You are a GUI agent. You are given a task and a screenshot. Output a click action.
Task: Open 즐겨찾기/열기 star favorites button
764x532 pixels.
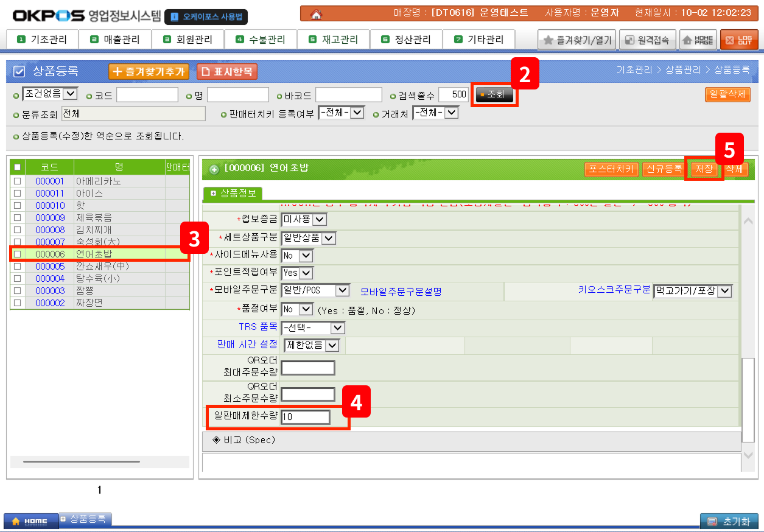click(577, 40)
